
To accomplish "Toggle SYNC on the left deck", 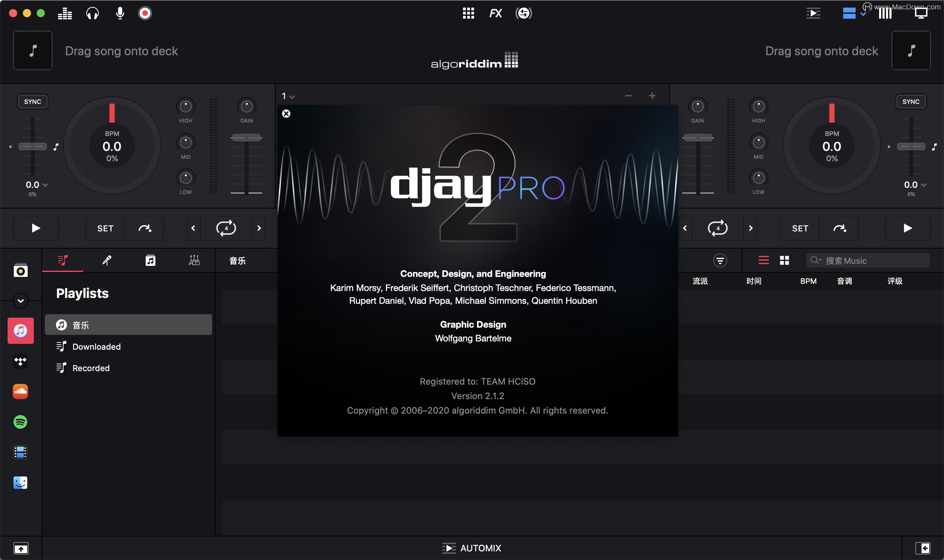I will point(32,102).
